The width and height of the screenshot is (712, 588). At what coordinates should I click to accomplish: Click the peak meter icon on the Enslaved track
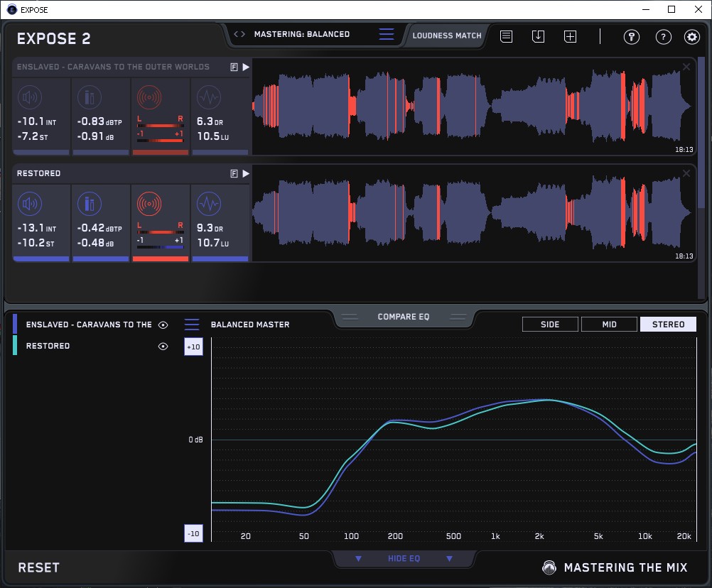(x=90, y=97)
